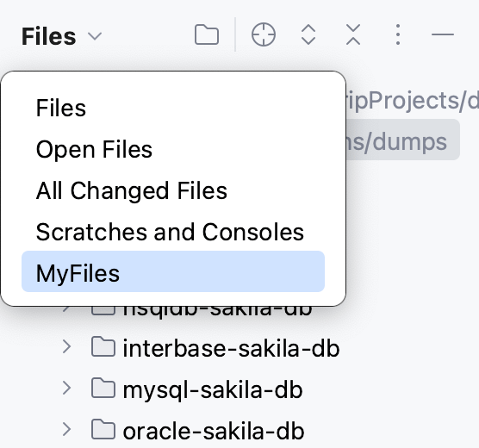Toggle the Files view dropdown arrow
The width and height of the screenshot is (479, 448).
[95, 36]
